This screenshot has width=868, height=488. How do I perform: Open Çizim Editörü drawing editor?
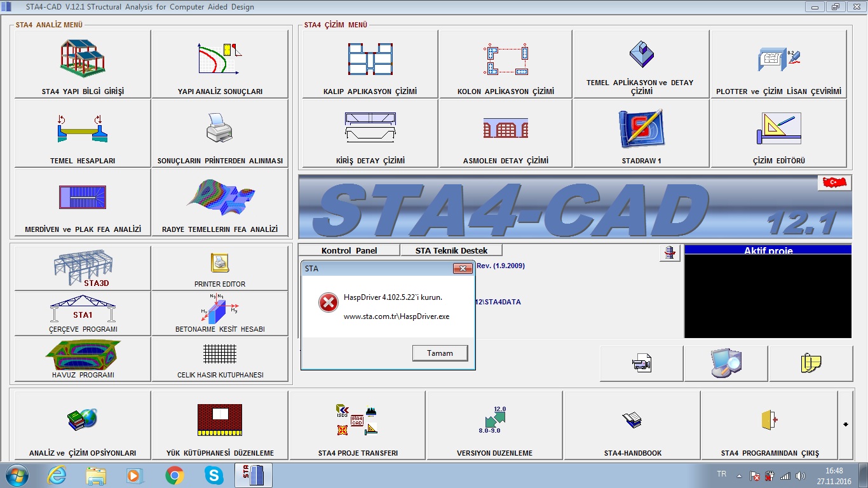pos(778,133)
